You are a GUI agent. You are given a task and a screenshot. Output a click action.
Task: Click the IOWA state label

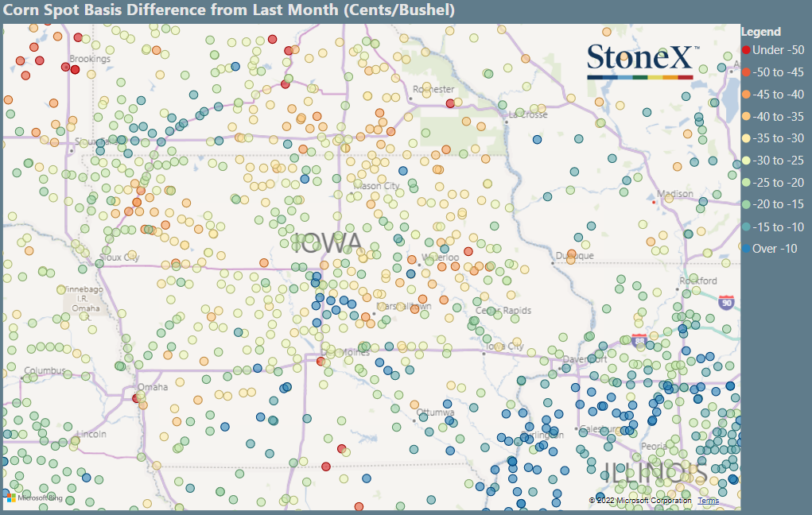(x=328, y=242)
